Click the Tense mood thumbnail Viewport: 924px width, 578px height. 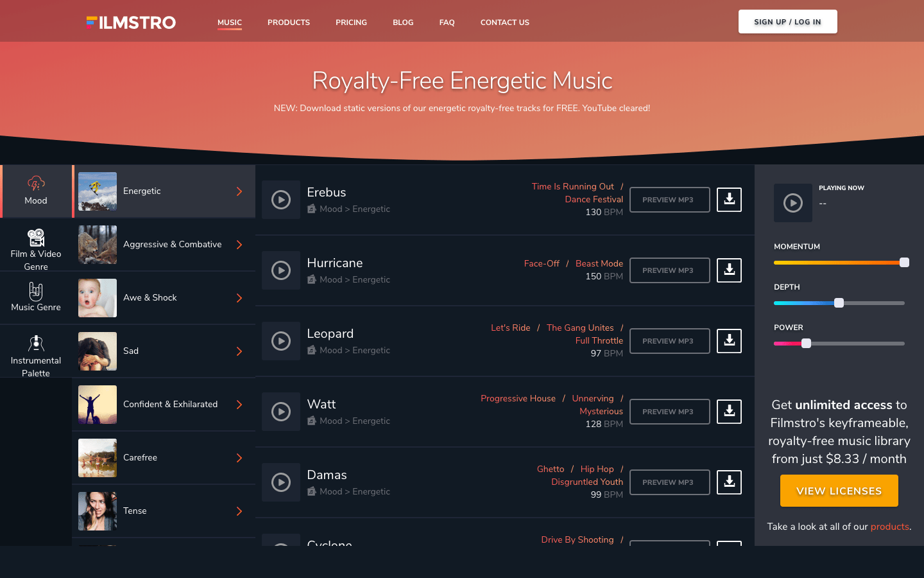click(98, 511)
